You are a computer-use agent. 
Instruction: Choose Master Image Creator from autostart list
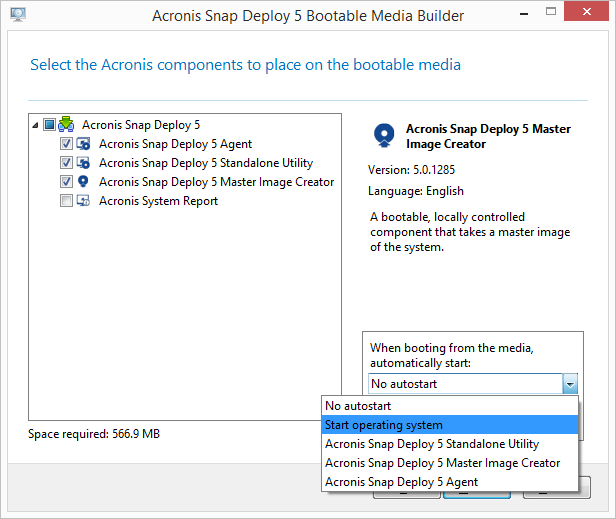[450, 463]
